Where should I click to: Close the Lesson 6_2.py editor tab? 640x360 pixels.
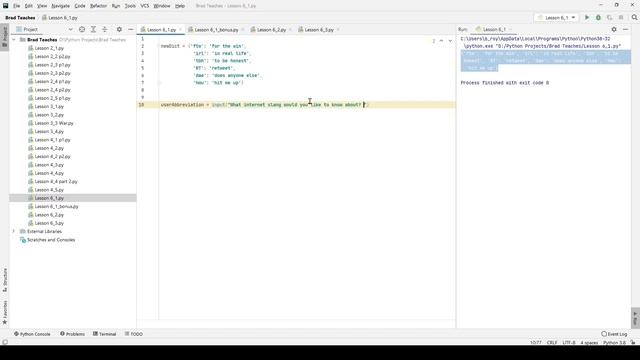click(290, 30)
